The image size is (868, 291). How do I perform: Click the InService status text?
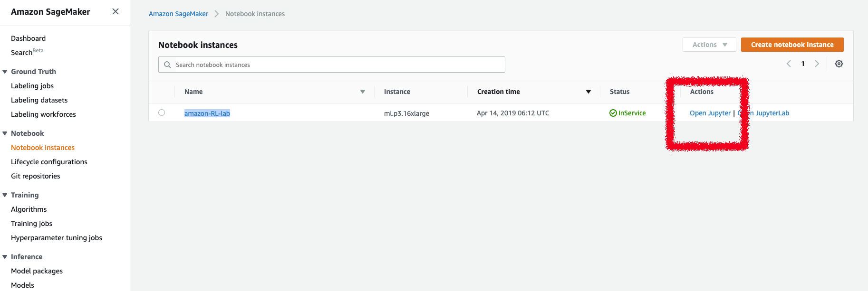point(632,113)
